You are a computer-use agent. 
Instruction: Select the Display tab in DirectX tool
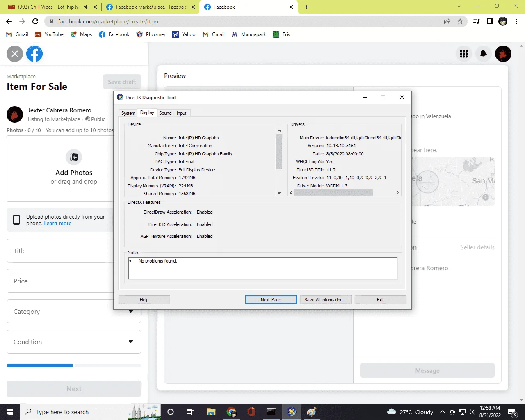(x=147, y=112)
